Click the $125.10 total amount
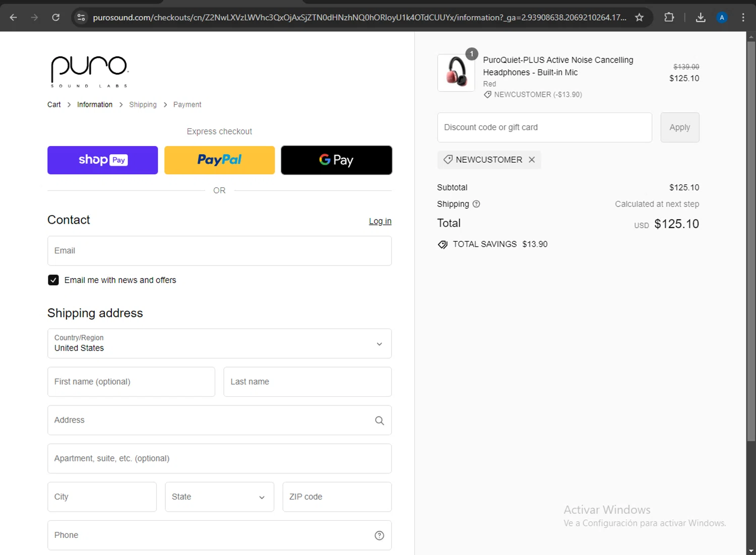 pyautogui.click(x=676, y=224)
